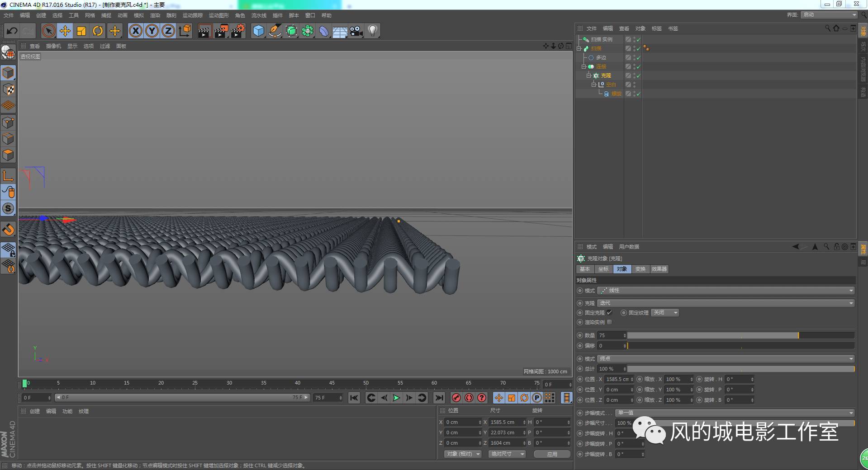Select the Rotate tool in the toolbar

(x=98, y=31)
